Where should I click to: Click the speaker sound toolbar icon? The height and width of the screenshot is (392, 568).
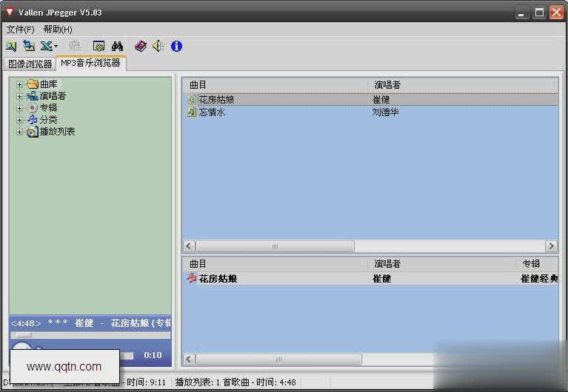click(x=158, y=46)
